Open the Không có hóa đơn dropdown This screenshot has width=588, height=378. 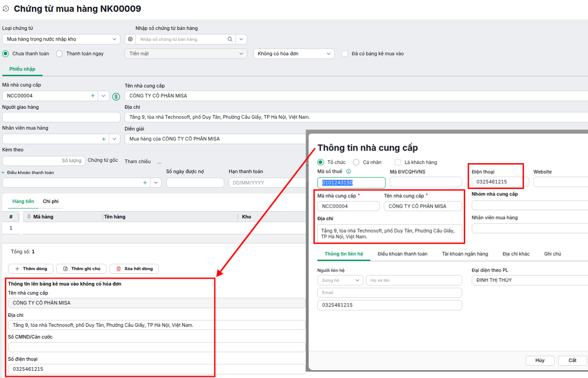(294, 53)
